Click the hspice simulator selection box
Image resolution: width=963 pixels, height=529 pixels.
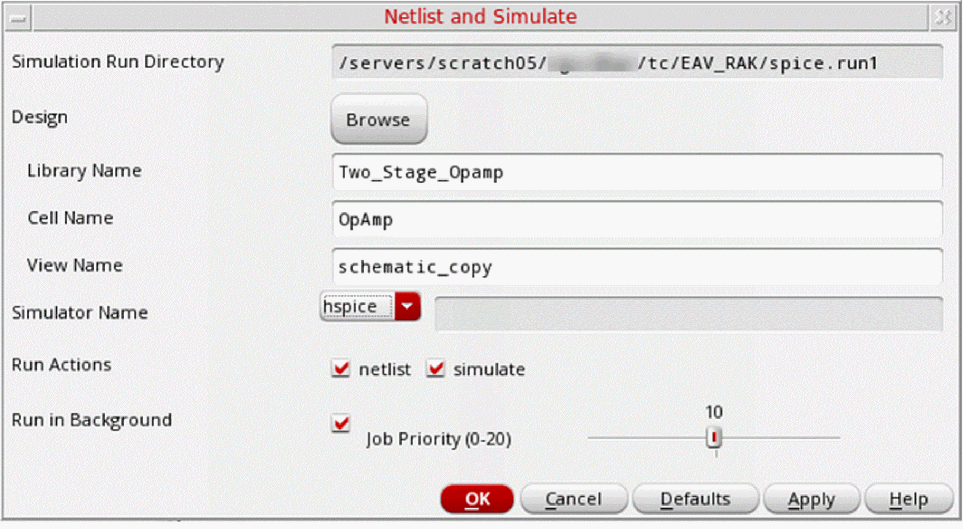coord(357,307)
